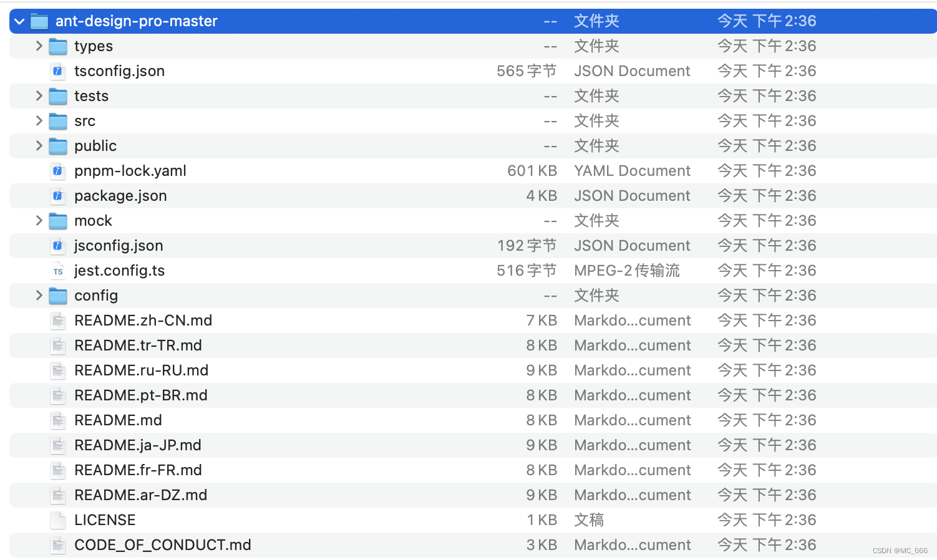Click the 文稿 kind of LICENSE
The width and height of the screenshot is (937, 560).
click(x=589, y=520)
